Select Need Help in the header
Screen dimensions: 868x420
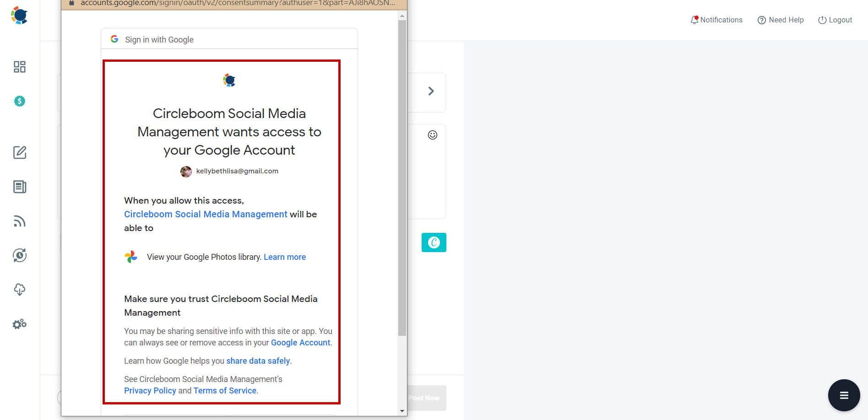pyautogui.click(x=781, y=20)
